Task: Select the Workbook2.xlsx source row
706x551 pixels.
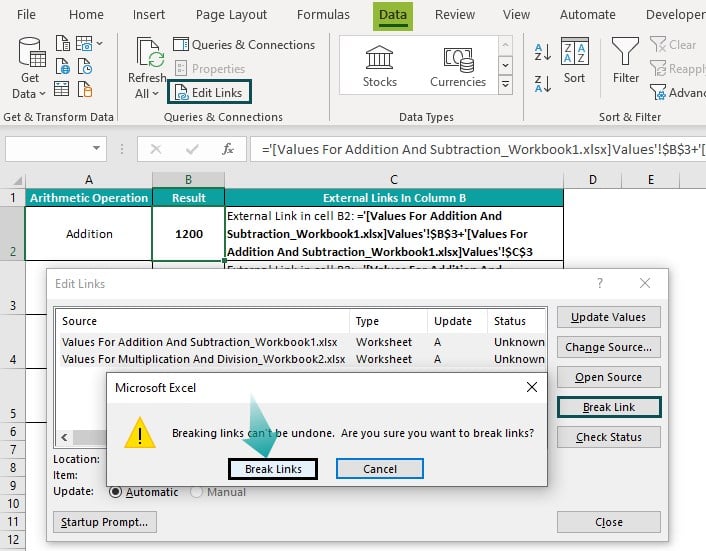Action: tap(303, 359)
